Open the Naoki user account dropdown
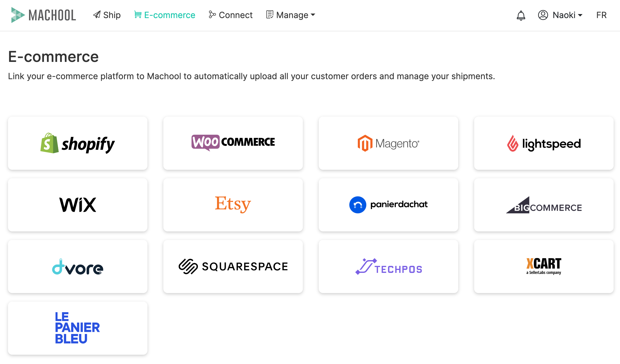Image resolution: width=620 pixels, height=364 pixels. tap(560, 15)
